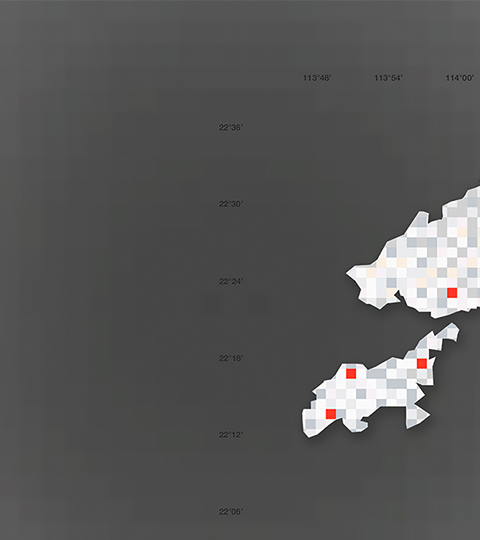
Task: Select red square at lower island's eastern end
Action: (422, 363)
